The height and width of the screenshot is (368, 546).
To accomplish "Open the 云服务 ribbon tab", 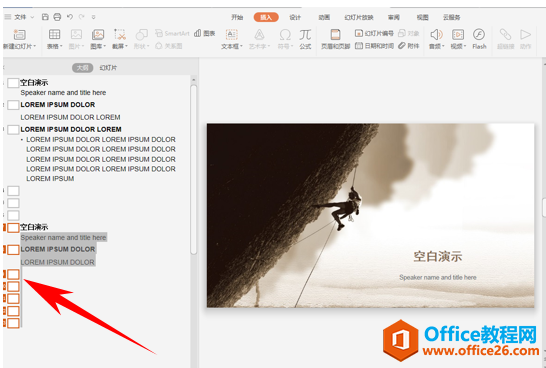I will (452, 17).
